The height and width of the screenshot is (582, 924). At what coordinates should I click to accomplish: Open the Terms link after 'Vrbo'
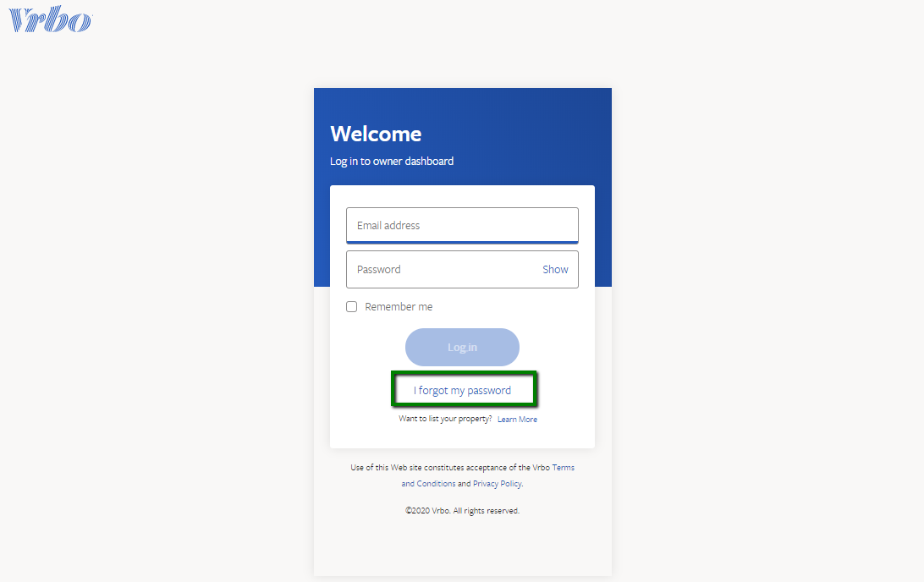pos(564,467)
